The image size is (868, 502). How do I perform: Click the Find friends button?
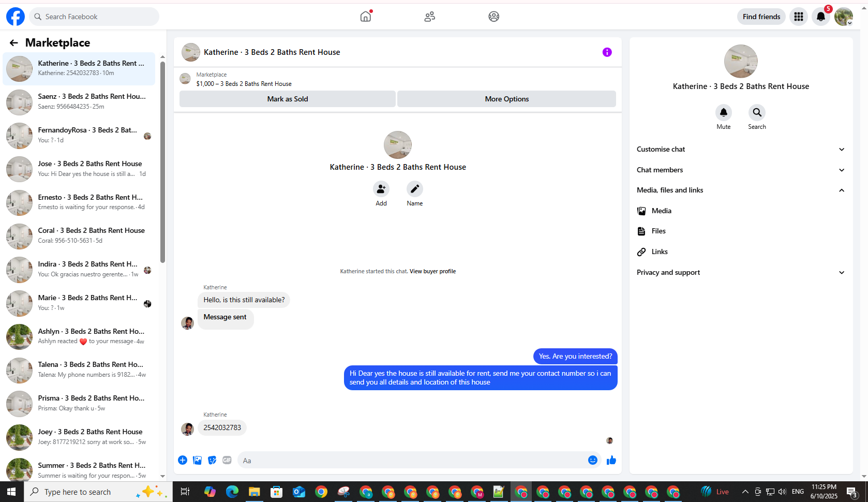coord(761,17)
